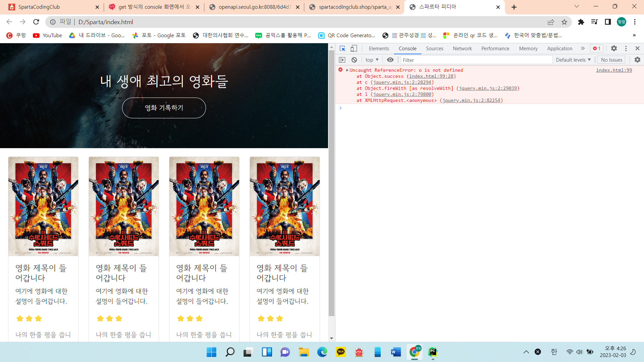
Task: Open index.html:99 source link on the right
Action: 614,70
